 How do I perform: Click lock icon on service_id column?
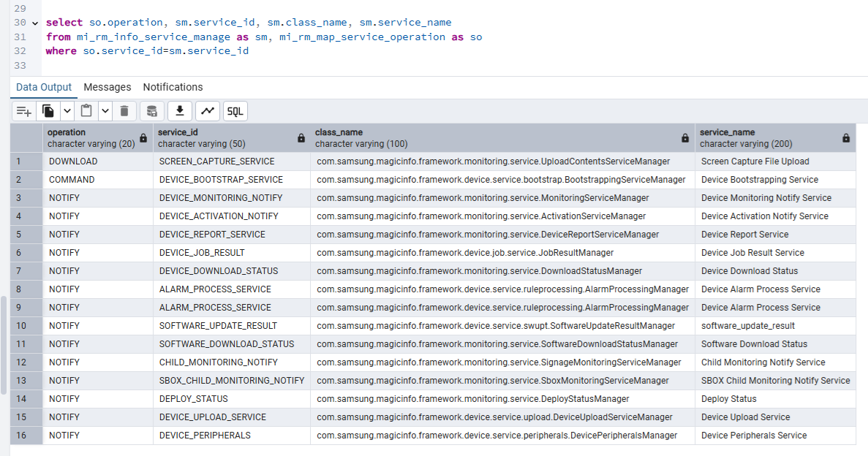[301, 138]
